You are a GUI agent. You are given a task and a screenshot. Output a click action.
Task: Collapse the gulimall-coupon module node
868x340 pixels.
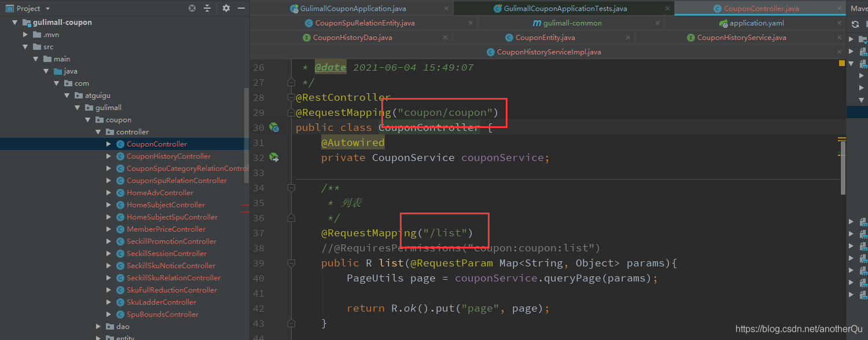point(15,23)
